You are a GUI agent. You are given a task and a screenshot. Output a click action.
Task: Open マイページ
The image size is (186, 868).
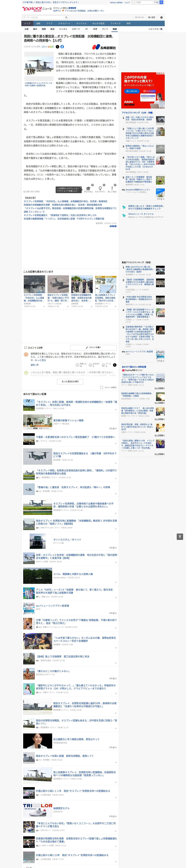(139, 18)
